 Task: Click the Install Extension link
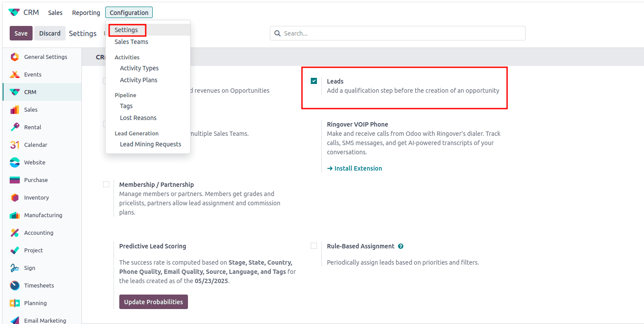coord(355,168)
